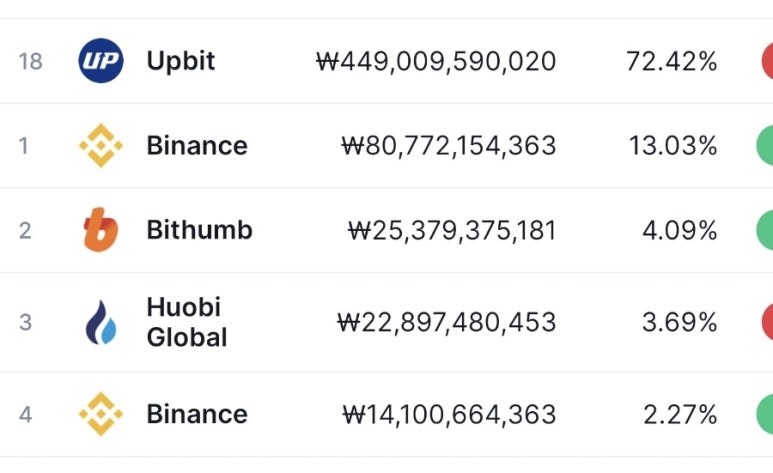Image resolution: width=773 pixels, height=473 pixels.
Task: Click the red indicator in Huobi Global row
Action: 767,322
